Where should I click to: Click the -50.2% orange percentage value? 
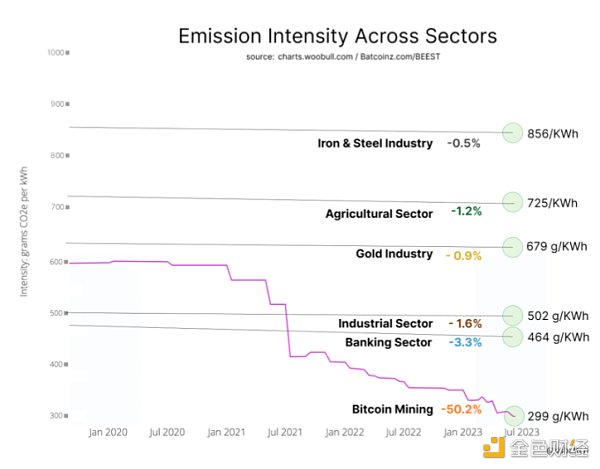[x=462, y=409]
